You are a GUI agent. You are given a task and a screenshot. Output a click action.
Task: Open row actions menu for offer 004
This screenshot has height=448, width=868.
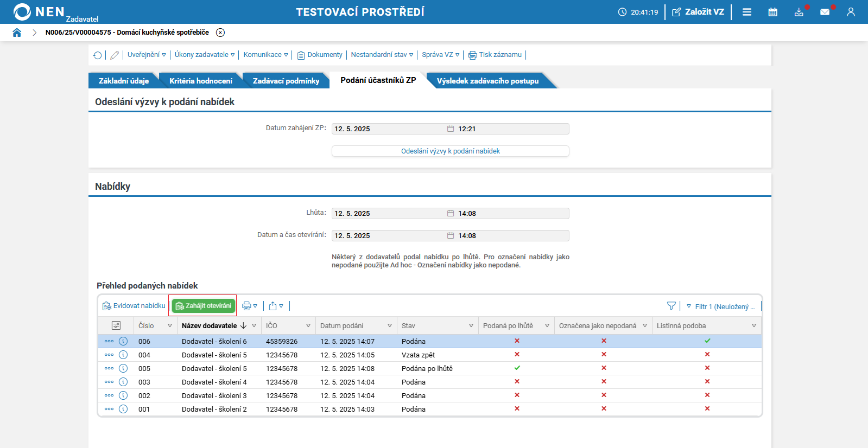click(109, 355)
